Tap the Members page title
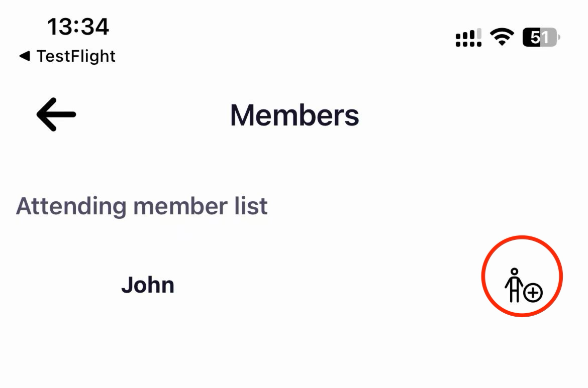 pos(295,115)
